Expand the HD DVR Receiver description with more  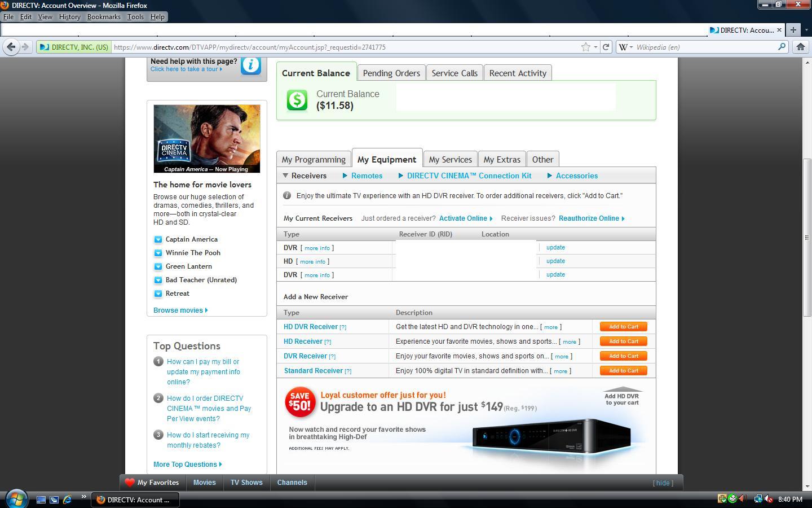[551, 327]
